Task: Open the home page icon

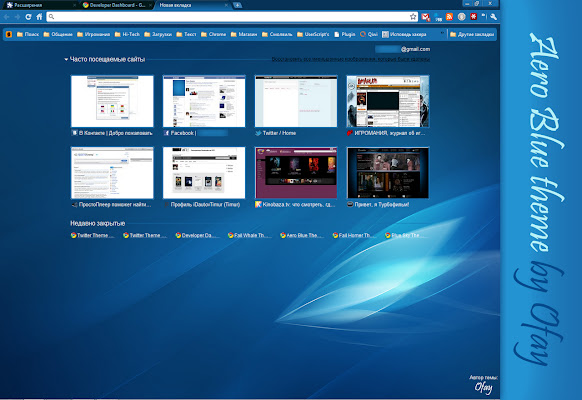Action: pos(39,17)
